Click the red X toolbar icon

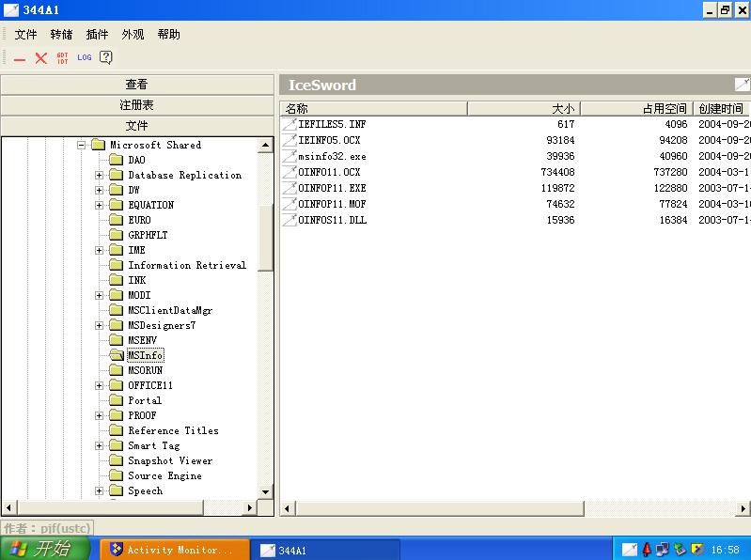41,58
